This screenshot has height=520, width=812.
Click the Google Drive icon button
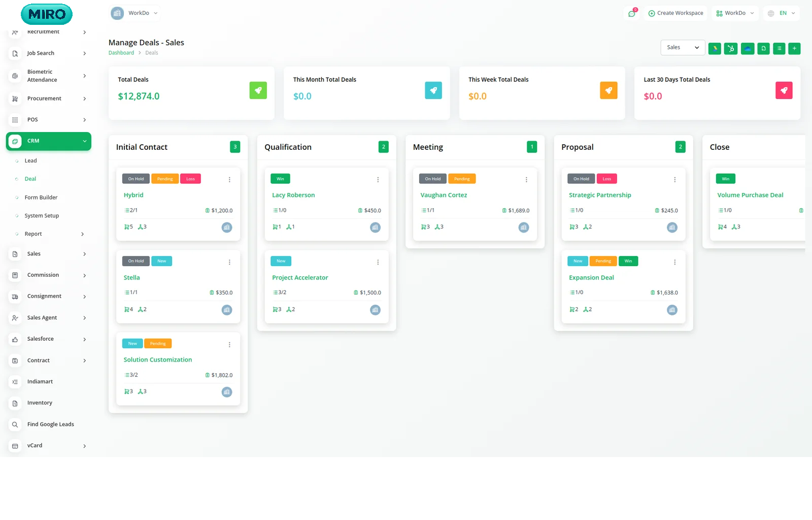(x=715, y=49)
